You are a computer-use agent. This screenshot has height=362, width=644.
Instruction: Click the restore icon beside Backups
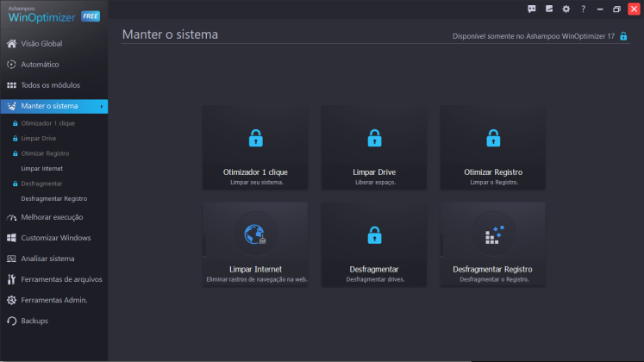click(11, 321)
